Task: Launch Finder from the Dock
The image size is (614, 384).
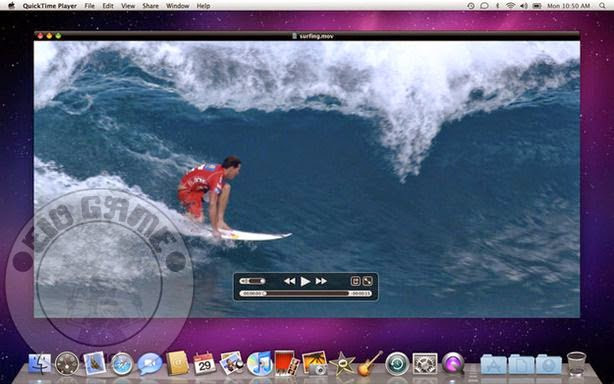Action: click(x=39, y=363)
